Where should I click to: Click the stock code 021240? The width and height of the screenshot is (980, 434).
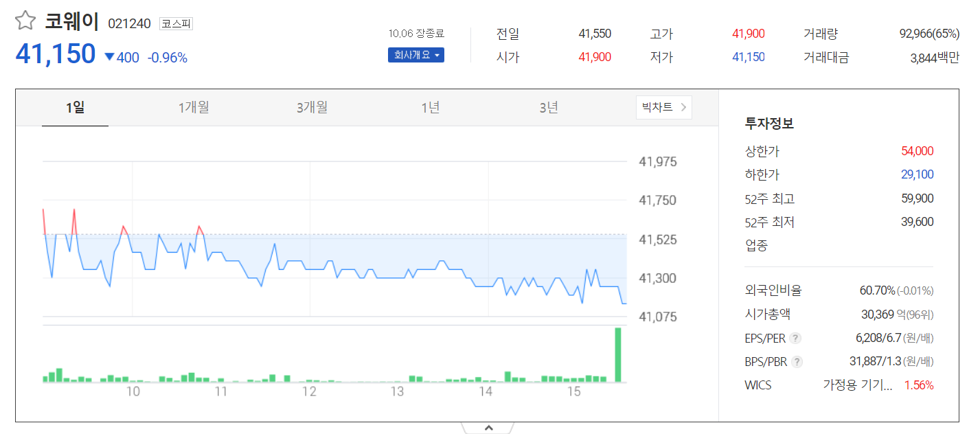point(129,23)
